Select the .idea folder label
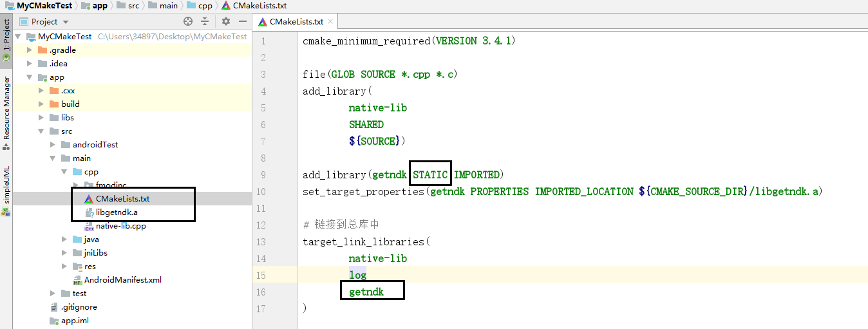This screenshot has width=868, height=329. point(59,64)
